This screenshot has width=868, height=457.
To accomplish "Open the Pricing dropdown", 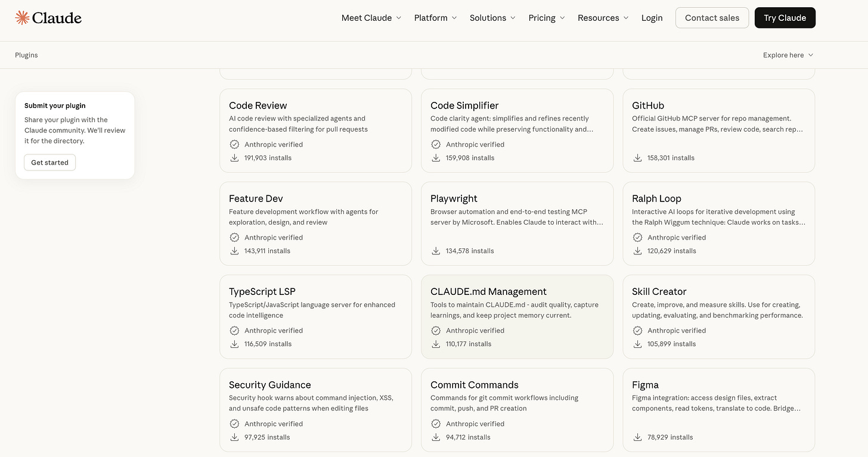I will [x=547, y=18].
